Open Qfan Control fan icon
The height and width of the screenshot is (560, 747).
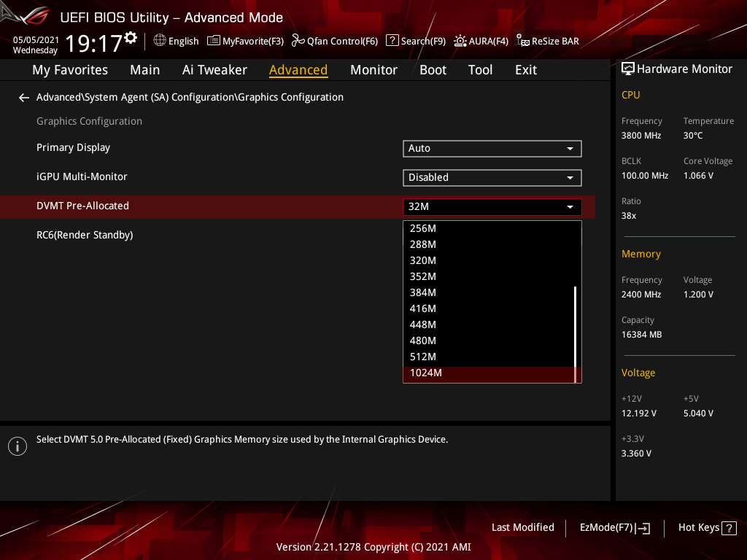[x=298, y=41]
